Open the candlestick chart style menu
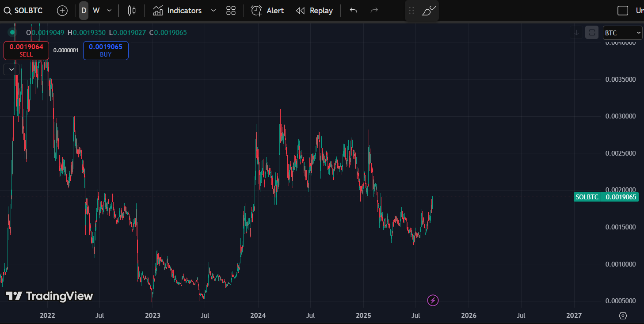The width and height of the screenshot is (644, 324). (x=131, y=11)
